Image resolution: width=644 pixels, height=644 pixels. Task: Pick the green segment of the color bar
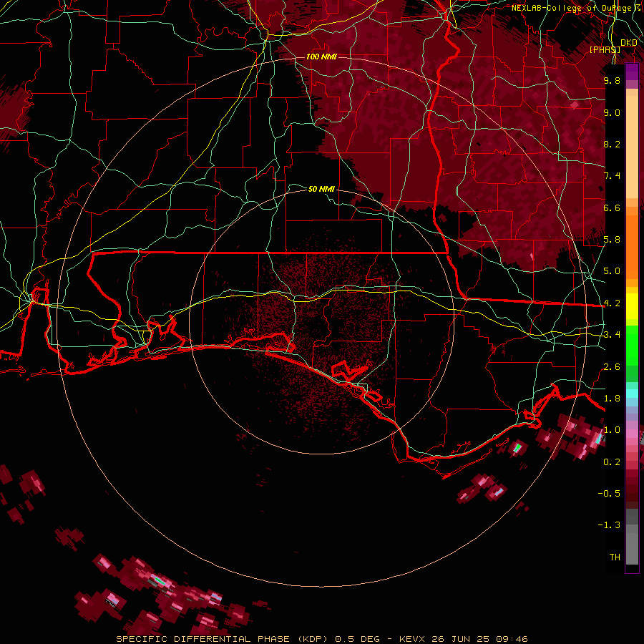[x=632, y=345]
